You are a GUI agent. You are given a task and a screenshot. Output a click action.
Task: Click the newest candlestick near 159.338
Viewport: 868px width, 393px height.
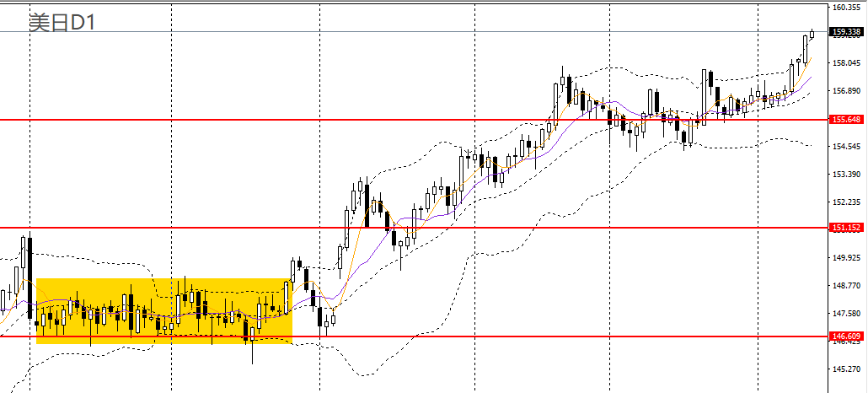pos(812,34)
